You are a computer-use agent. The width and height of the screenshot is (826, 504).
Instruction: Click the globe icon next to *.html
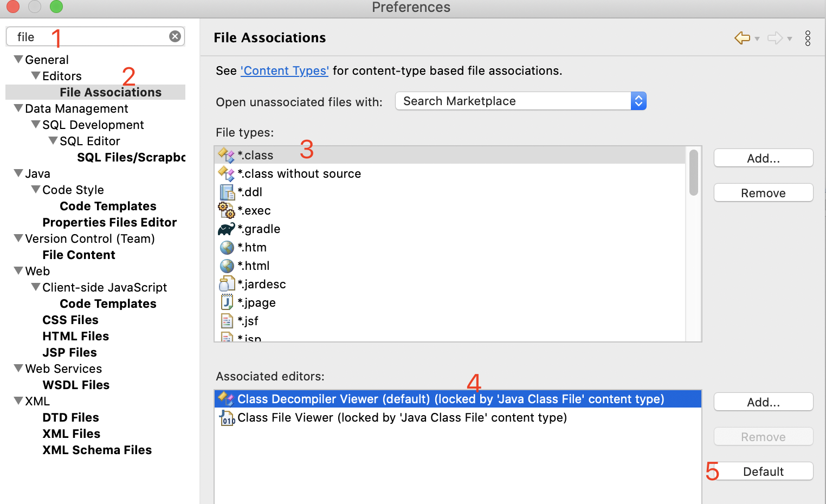tap(227, 266)
